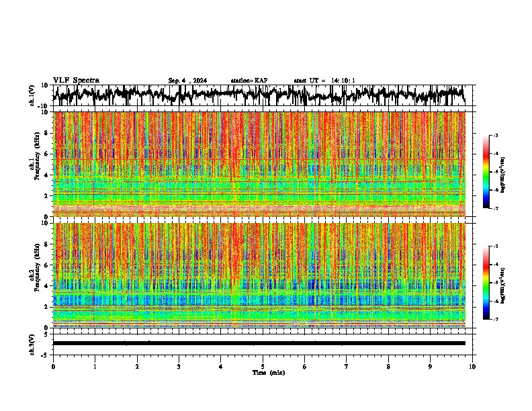The height and width of the screenshot is (411, 532).
Task: Click the ch.1 "Frequency (kHz)" axis label
Action: 37,156
